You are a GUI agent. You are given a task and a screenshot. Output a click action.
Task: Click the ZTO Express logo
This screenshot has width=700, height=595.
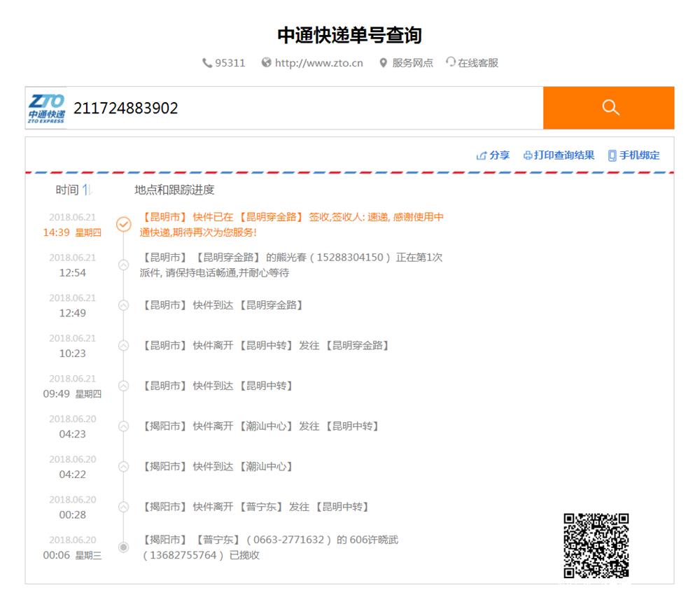(x=46, y=108)
